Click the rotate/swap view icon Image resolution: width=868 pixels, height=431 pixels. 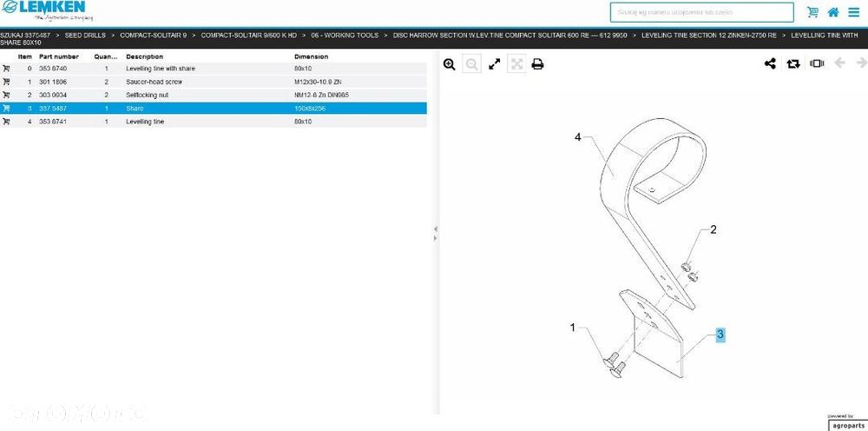[793, 63]
